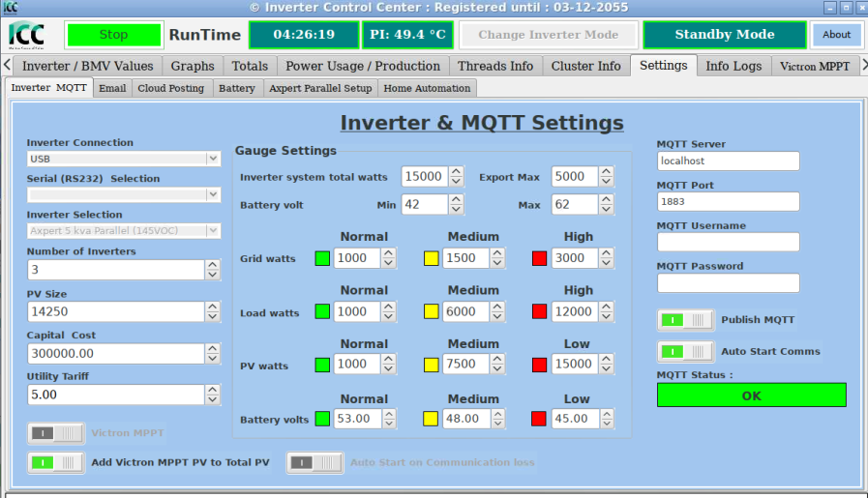The width and height of the screenshot is (868, 498).
Task: Toggle the Publish MQTT switch
Action: 685,320
